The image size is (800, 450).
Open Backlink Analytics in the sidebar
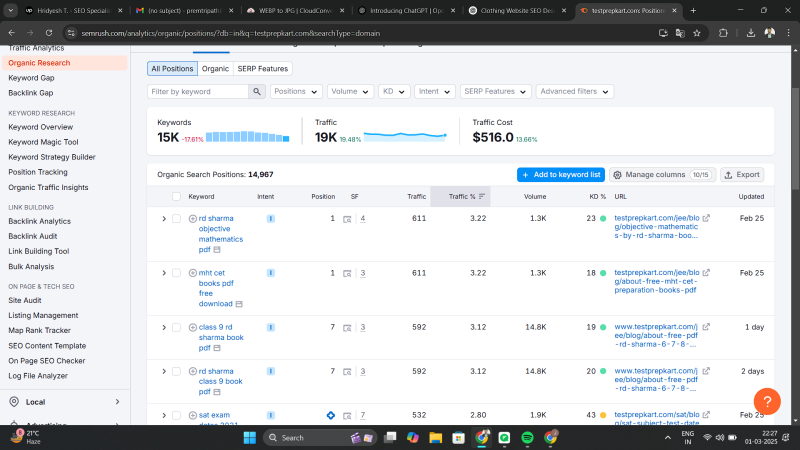click(x=39, y=221)
